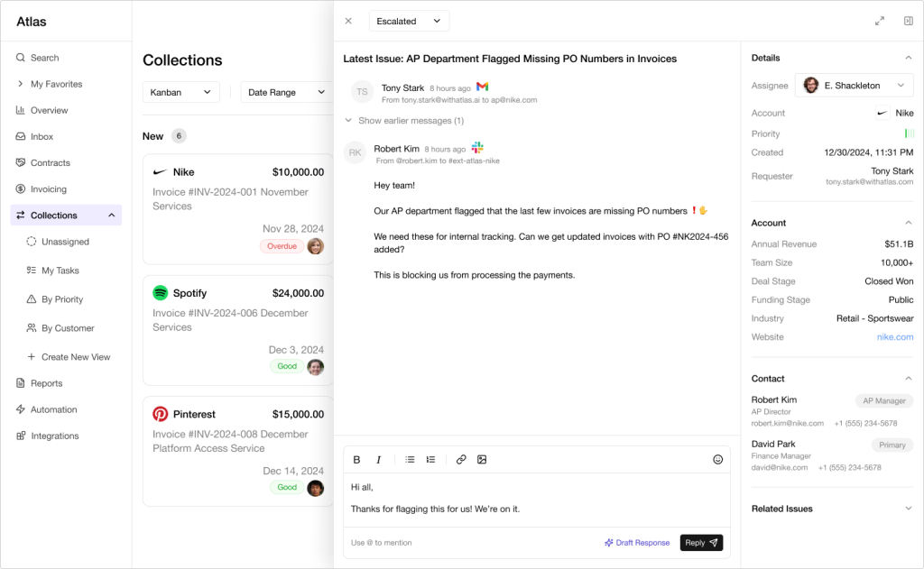The image size is (924, 569).
Task: Click the Atlas logo title
Action: click(32, 22)
